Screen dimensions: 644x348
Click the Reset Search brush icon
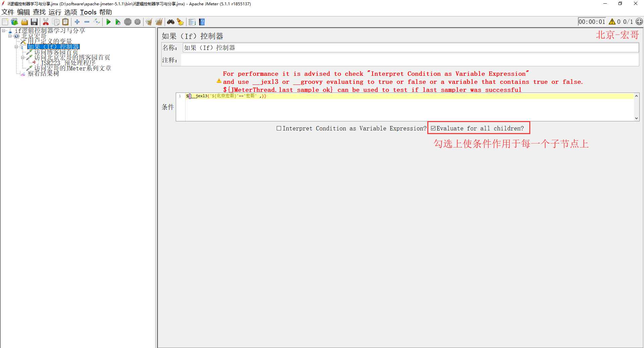pos(180,22)
